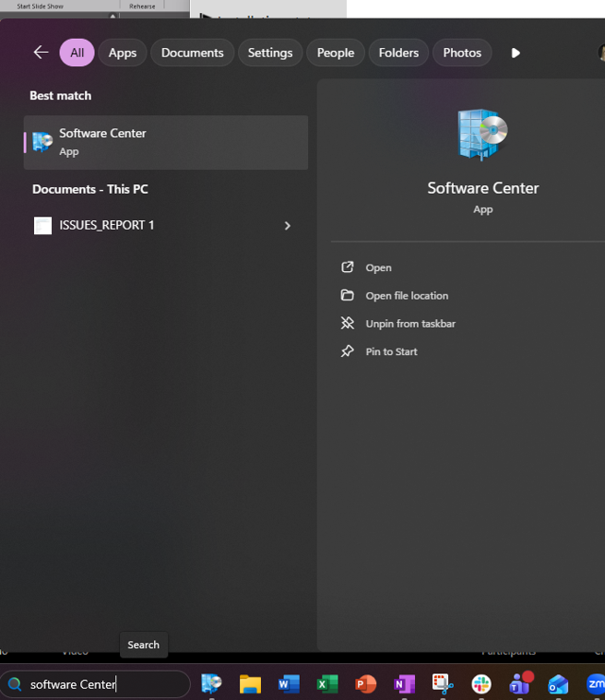Show more search filters with arrow
Viewport: 605px width, 700px height.
[515, 53]
